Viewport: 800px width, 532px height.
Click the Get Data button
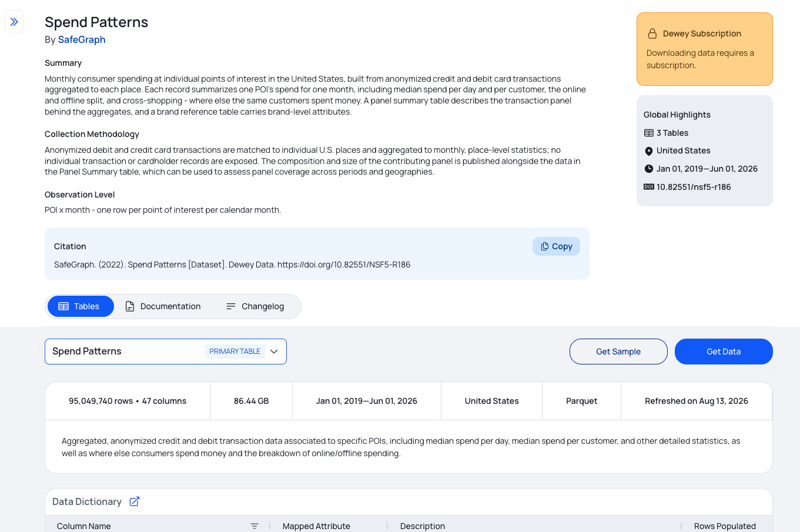(724, 352)
